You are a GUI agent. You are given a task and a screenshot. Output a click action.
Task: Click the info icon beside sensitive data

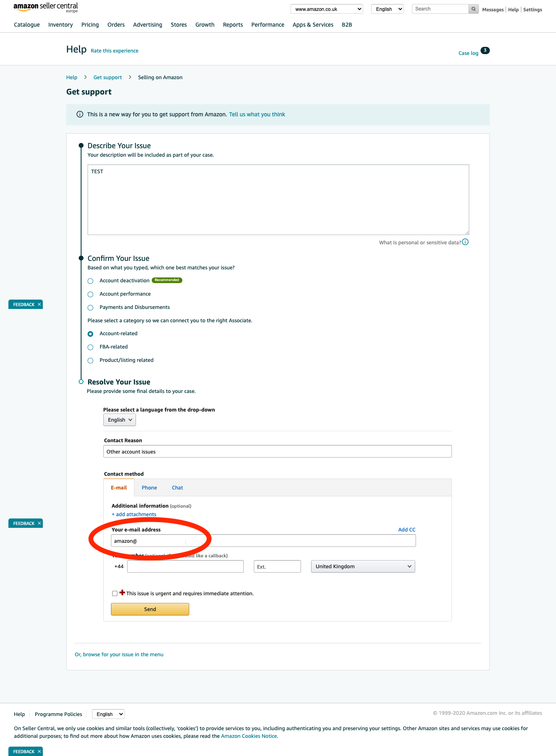pos(465,242)
